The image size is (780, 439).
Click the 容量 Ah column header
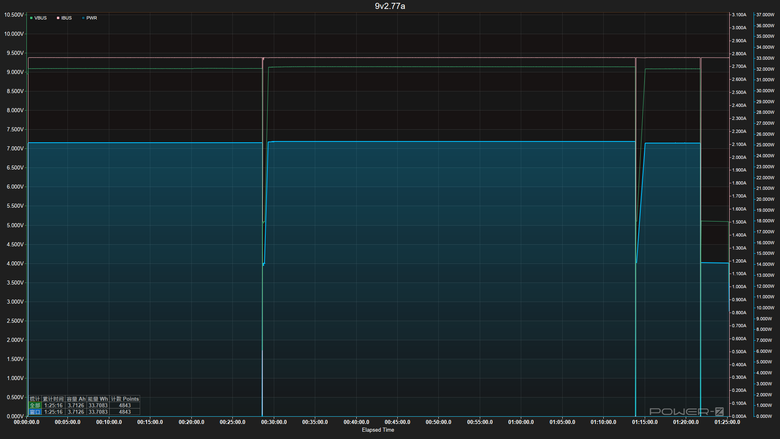point(76,399)
